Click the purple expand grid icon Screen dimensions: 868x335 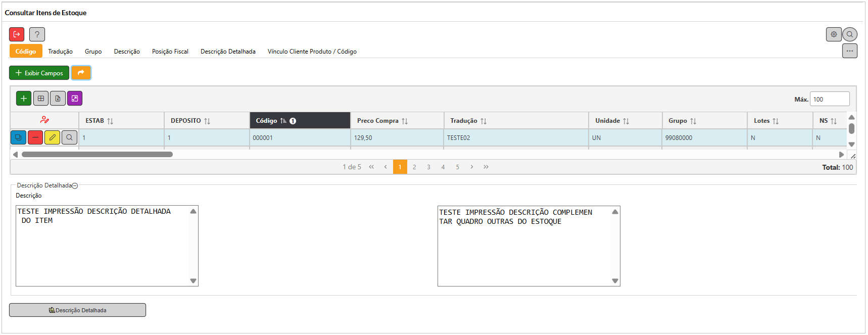(75, 99)
